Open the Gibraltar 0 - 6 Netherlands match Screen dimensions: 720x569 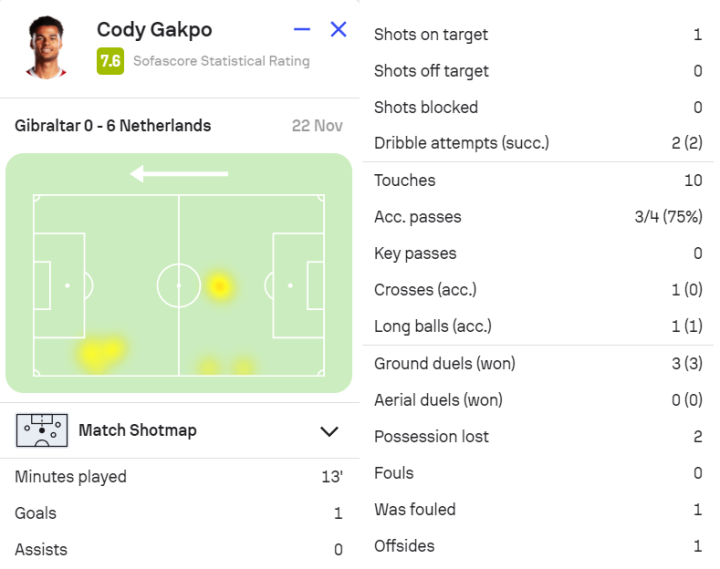pos(113,126)
